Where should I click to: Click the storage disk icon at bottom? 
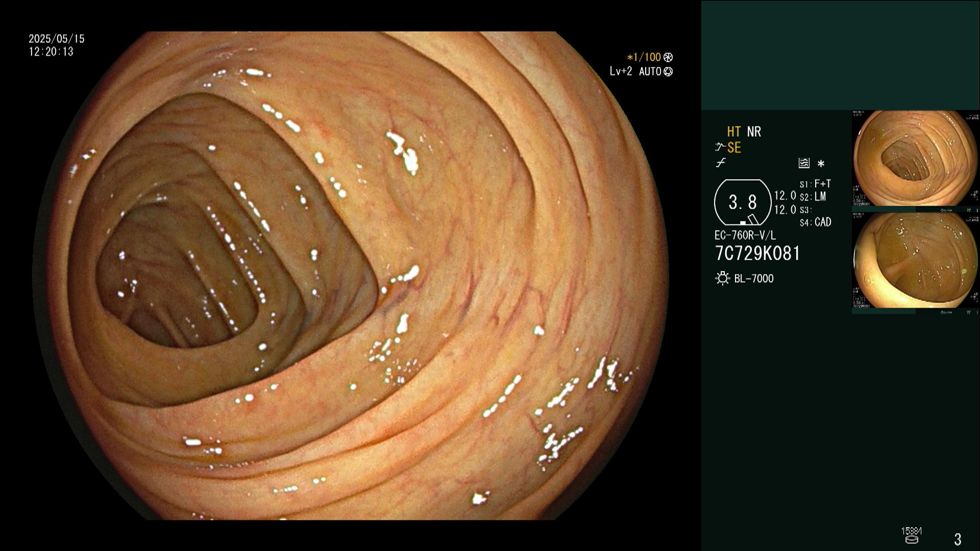912,539
